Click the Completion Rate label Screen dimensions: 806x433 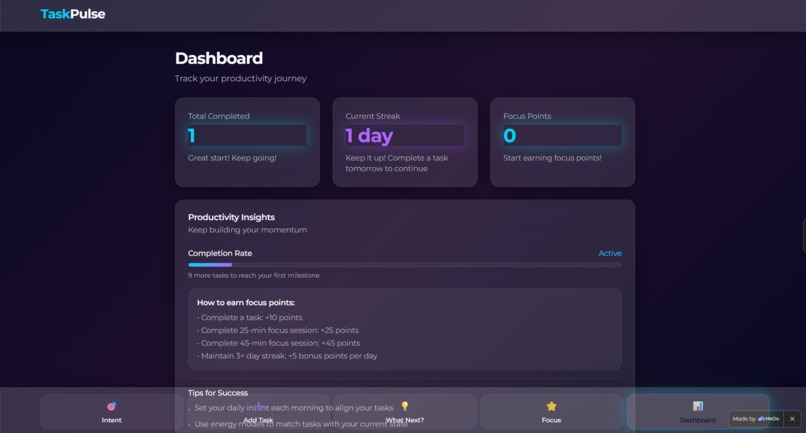click(219, 253)
